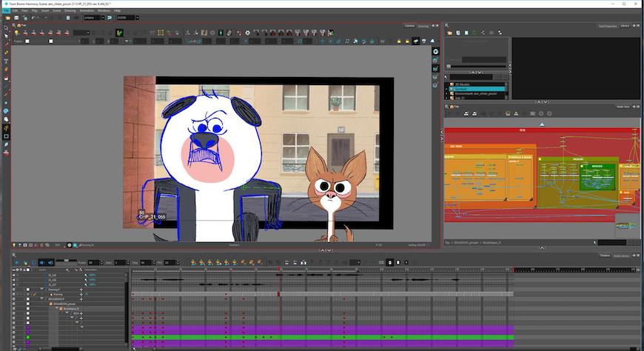644x351 pixels.
Task: Open the Animation menu
Action: 87,10
